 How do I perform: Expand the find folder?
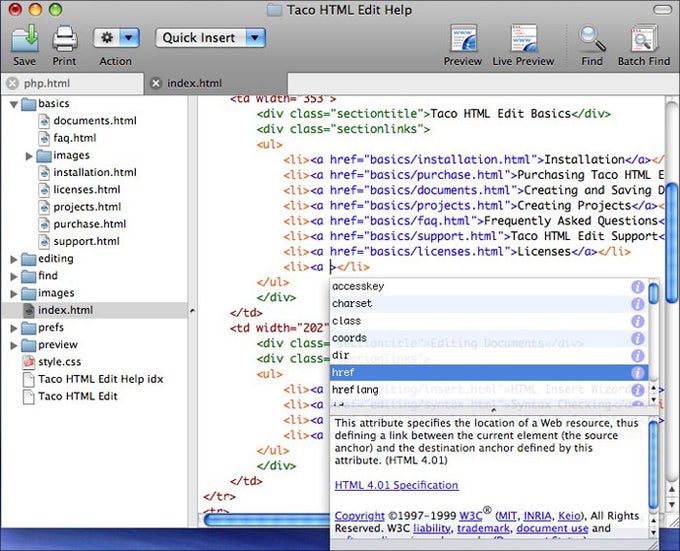(x=13, y=277)
